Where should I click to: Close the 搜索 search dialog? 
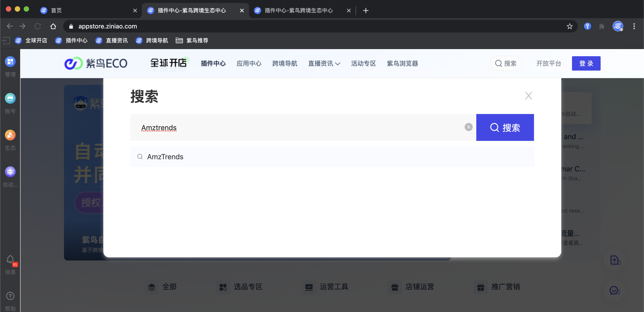528,96
